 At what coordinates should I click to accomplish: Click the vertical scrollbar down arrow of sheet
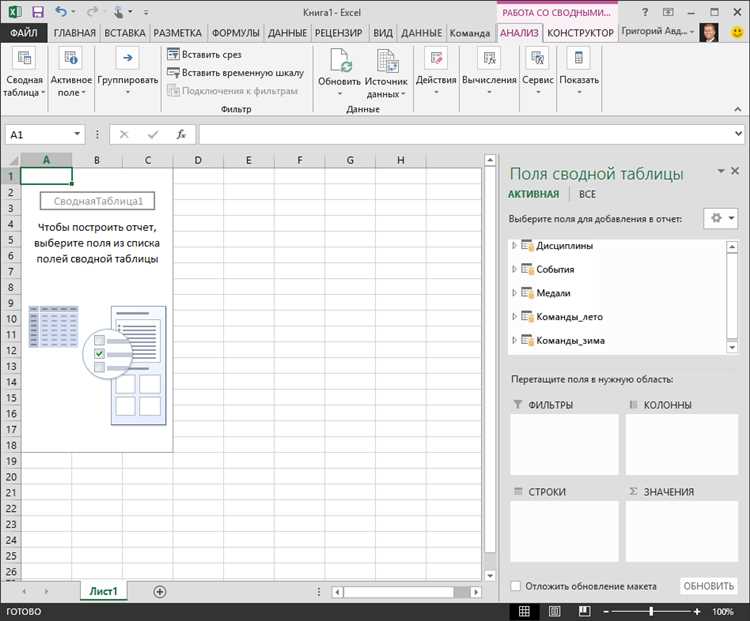pyautogui.click(x=490, y=576)
